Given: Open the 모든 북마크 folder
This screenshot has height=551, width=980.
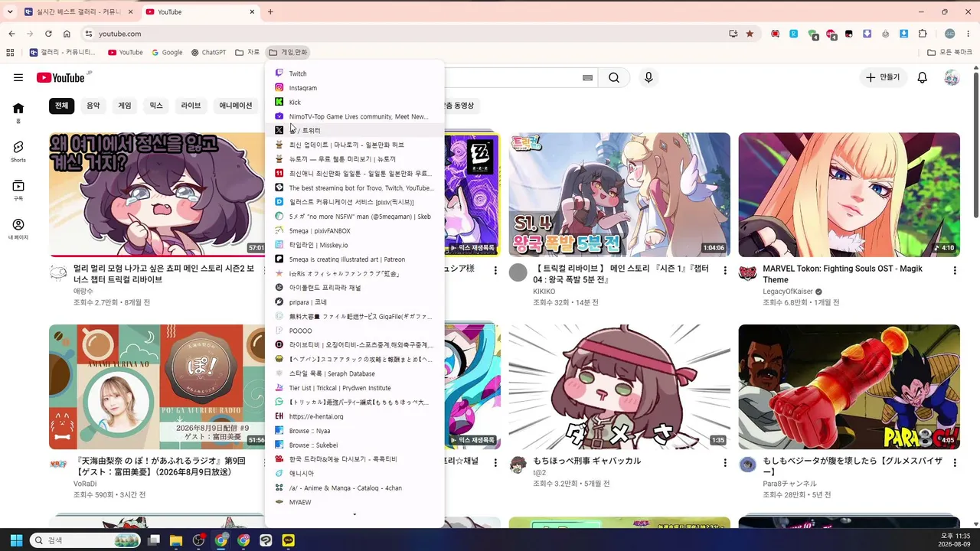Looking at the screenshot, I should coord(949,53).
